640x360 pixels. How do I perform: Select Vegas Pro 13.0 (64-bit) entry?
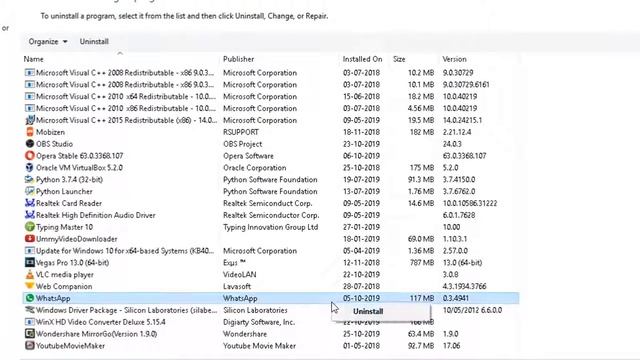point(72,262)
